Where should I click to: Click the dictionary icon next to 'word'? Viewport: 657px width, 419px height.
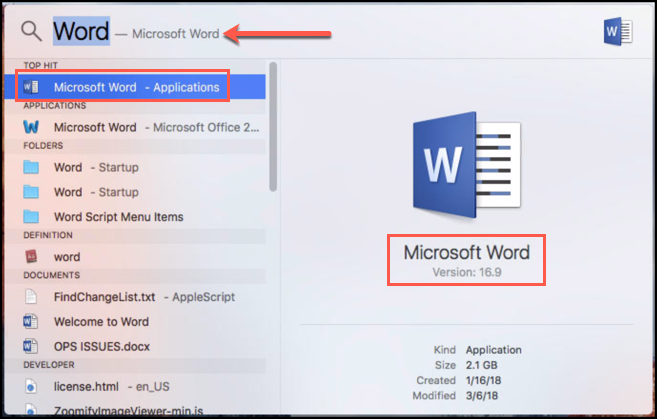(31, 256)
